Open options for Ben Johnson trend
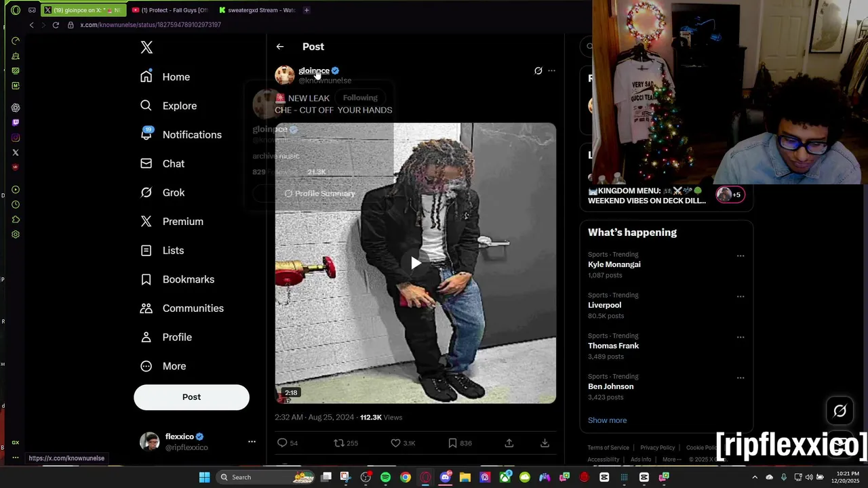Screen dimensions: 868x488 point(741,378)
